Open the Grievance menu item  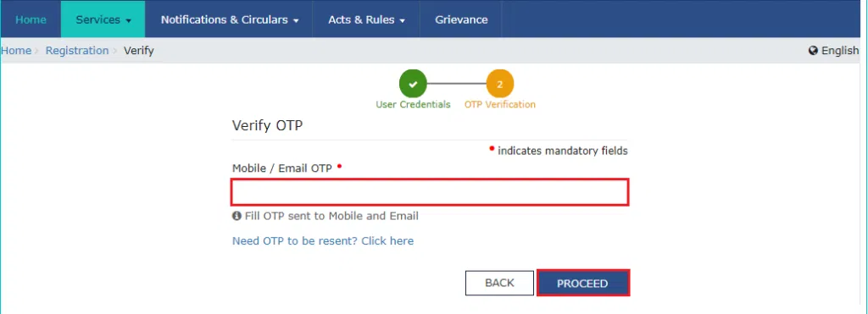461,19
